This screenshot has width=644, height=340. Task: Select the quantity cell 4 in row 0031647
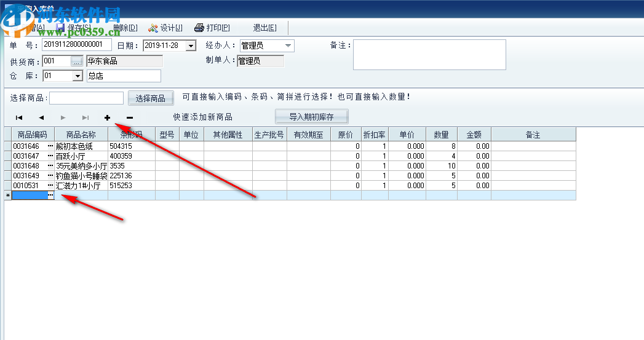coord(442,156)
